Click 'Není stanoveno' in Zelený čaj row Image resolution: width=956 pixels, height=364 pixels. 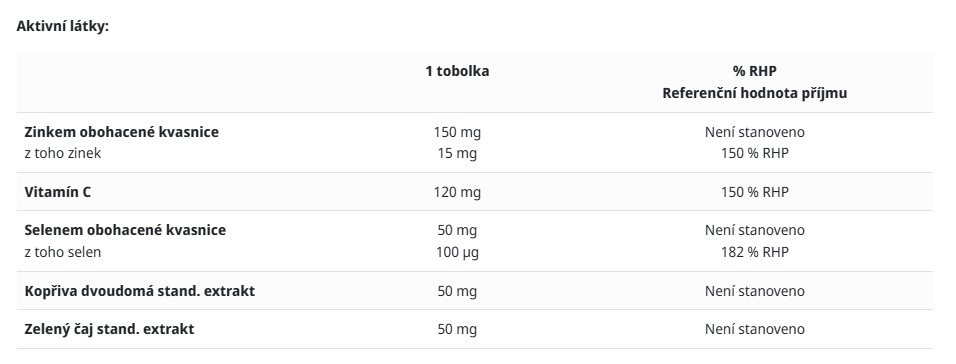pos(755,329)
